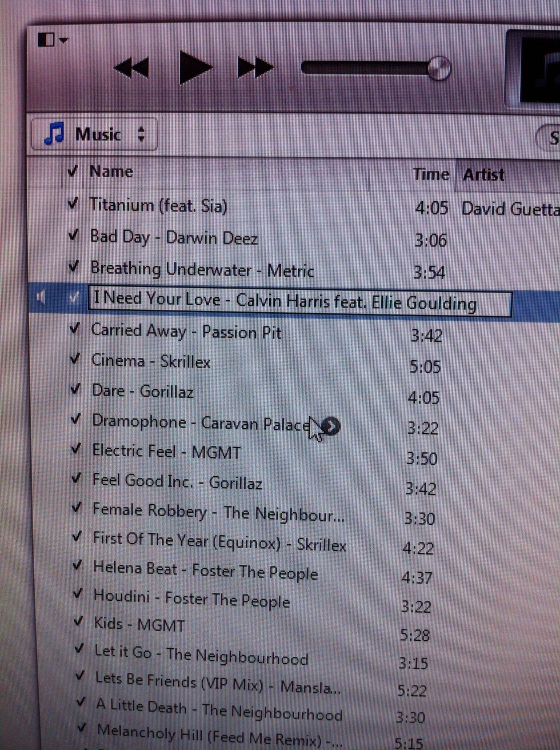The height and width of the screenshot is (750, 560).
Task: Open the Music library dropdown
Action: [x=94, y=134]
